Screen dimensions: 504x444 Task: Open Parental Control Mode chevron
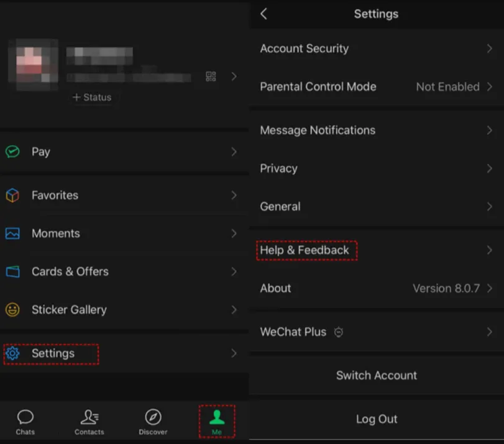click(x=489, y=87)
